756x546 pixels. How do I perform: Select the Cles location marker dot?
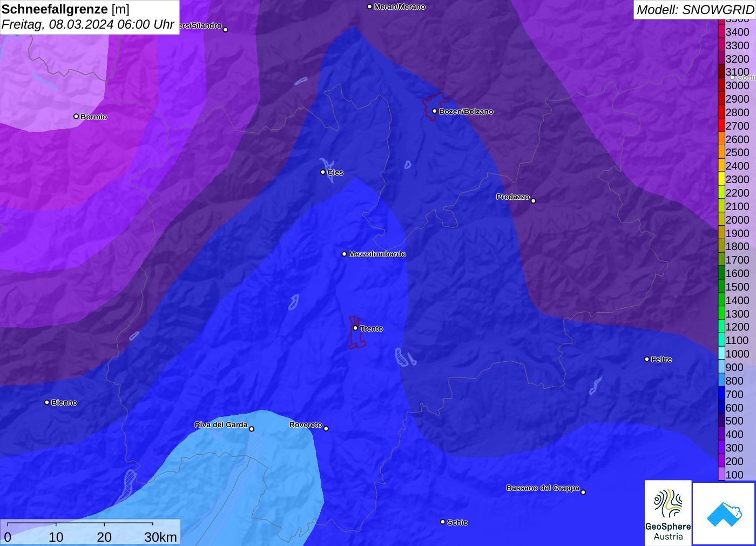coord(323,172)
